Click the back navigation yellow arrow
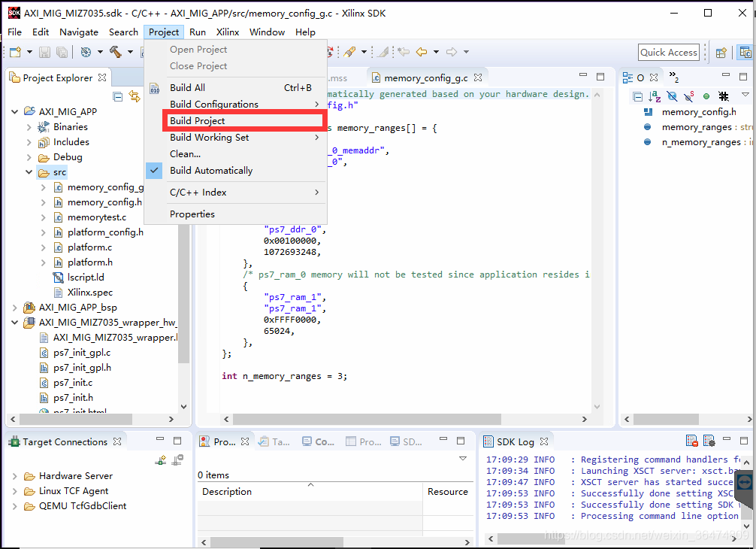 422,52
